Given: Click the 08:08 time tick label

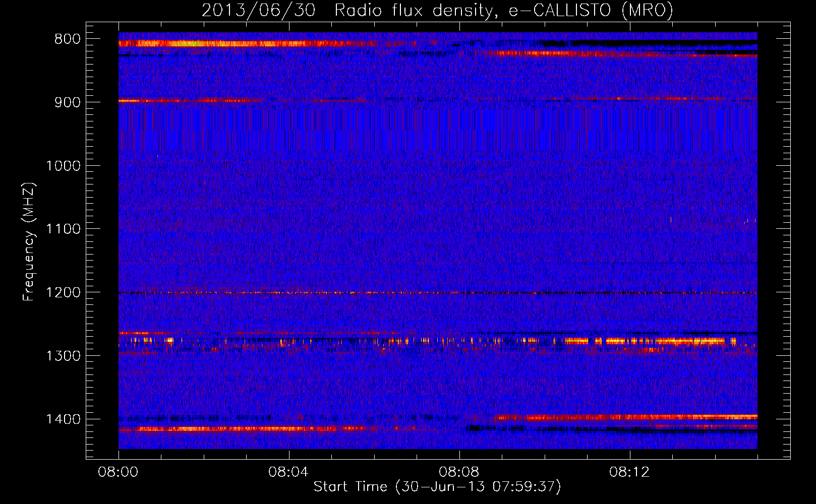Looking at the screenshot, I should 459,472.
